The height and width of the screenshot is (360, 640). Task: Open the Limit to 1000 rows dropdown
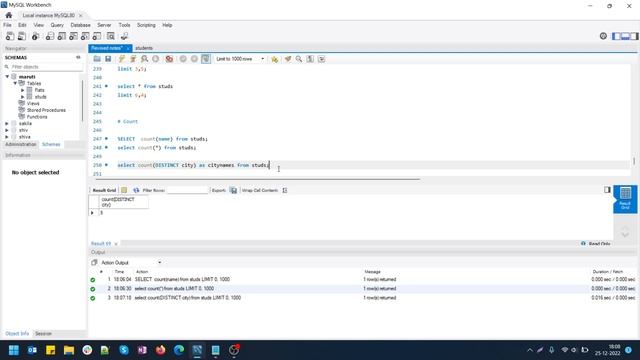click(240, 59)
